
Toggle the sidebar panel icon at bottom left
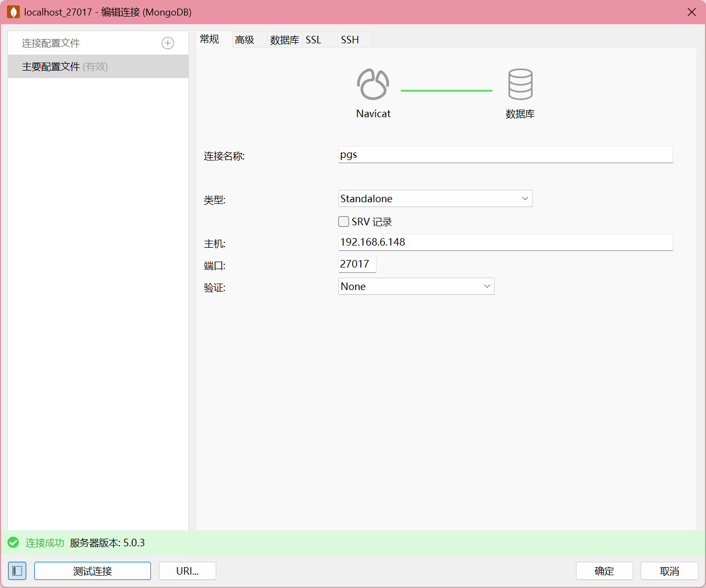click(17, 571)
